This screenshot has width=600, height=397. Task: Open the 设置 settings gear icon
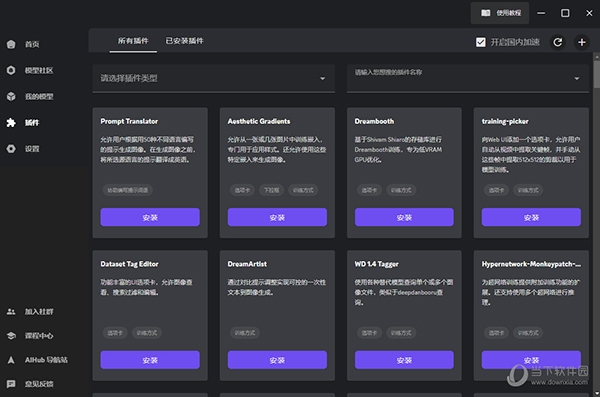(11, 149)
